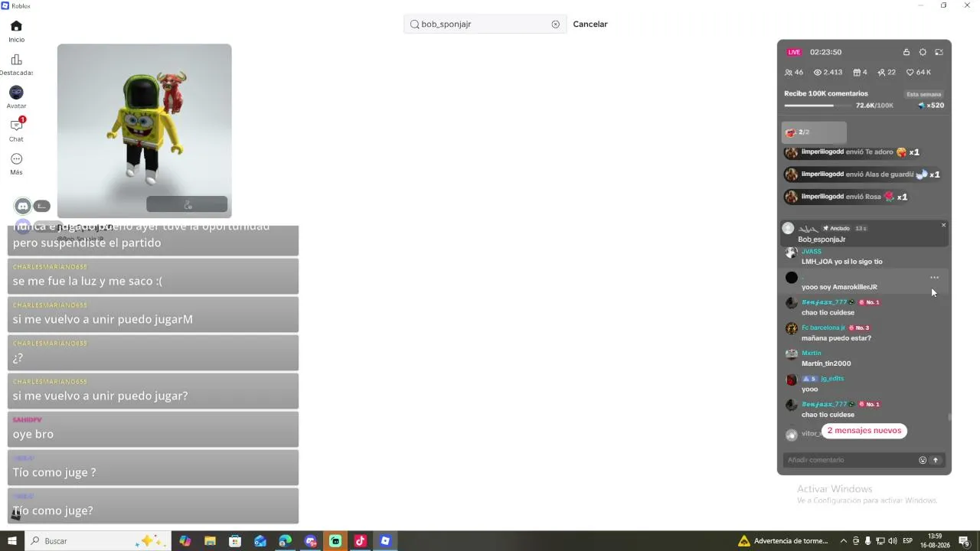View the gifts count of 4
980x551 pixels.
(860, 73)
